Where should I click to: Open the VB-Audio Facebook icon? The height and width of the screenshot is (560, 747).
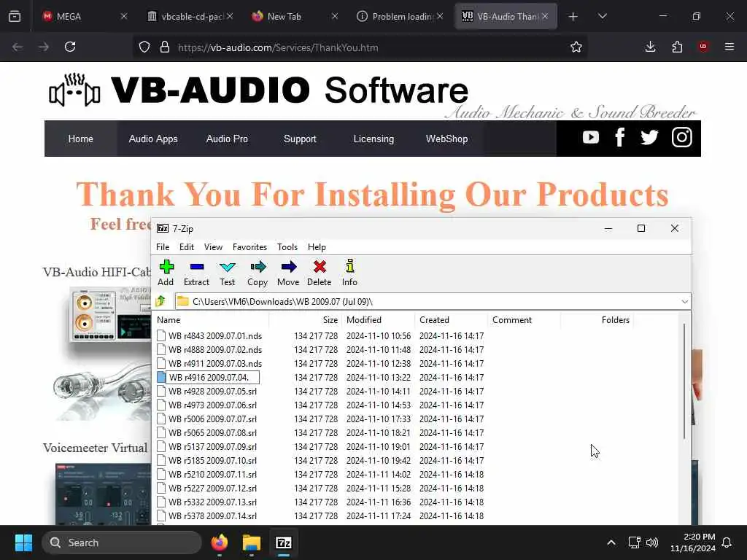(x=620, y=138)
